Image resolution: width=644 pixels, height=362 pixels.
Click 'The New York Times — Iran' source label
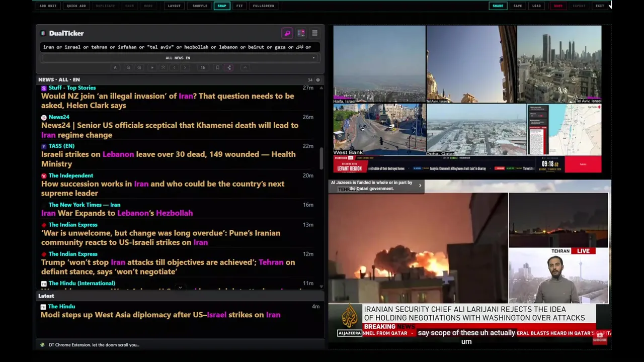click(x=85, y=205)
